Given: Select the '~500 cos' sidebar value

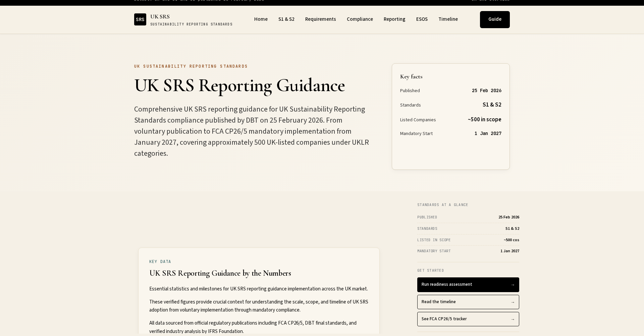Looking at the screenshot, I should pyautogui.click(x=512, y=240).
